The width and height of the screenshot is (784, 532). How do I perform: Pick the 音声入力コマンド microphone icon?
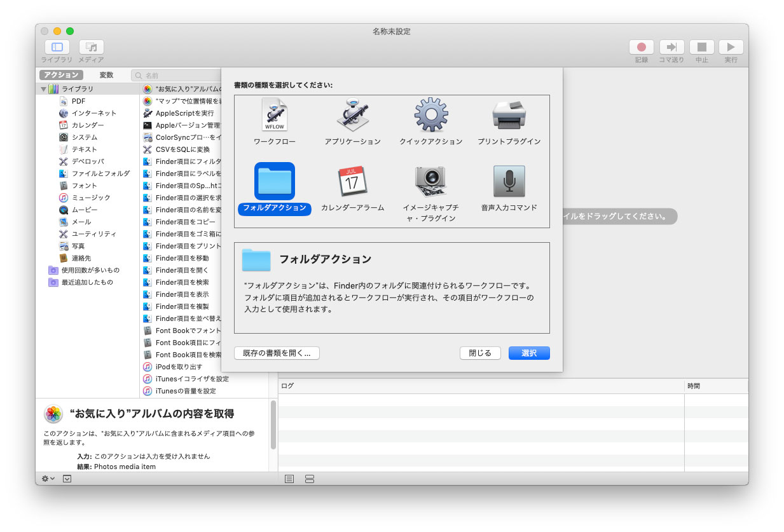click(509, 182)
